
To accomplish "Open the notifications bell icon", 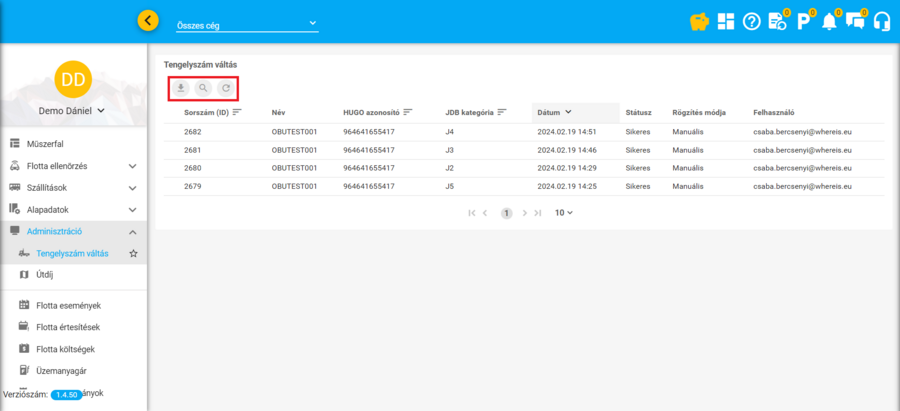I will 829,21.
